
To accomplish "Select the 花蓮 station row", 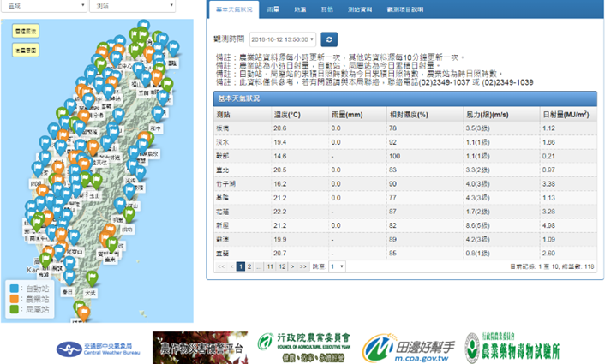I will [405, 212].
